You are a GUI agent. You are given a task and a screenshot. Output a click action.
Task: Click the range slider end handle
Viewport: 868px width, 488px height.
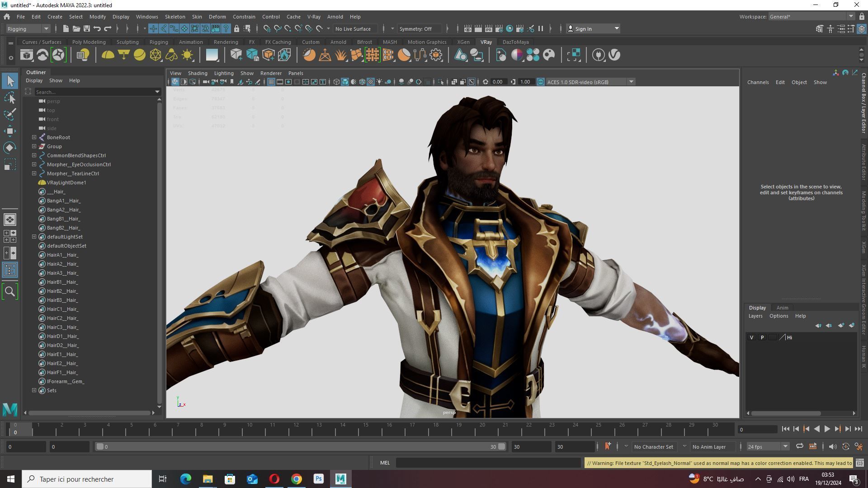501,446
